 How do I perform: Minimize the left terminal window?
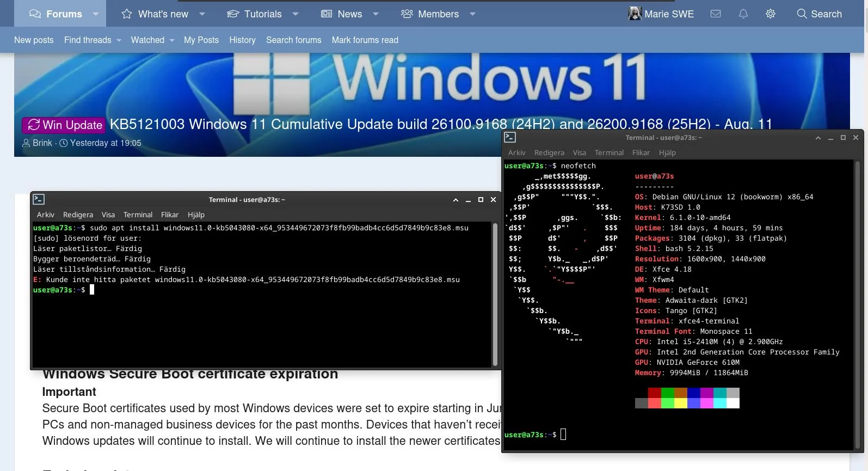(468, 200)
